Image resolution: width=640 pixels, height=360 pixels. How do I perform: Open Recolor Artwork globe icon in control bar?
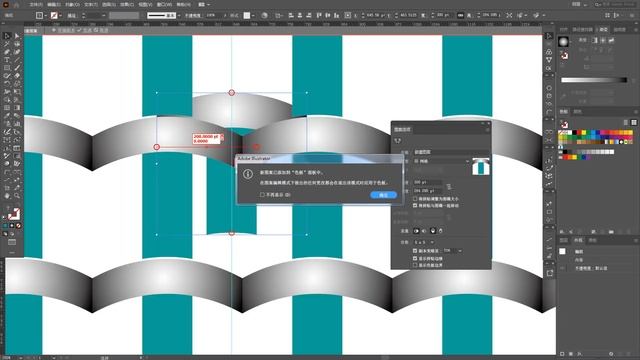[264, 15]
